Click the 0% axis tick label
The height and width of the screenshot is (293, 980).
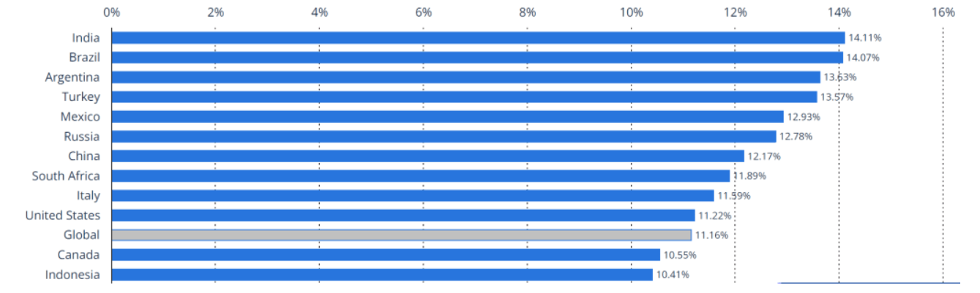pos(111,12)
